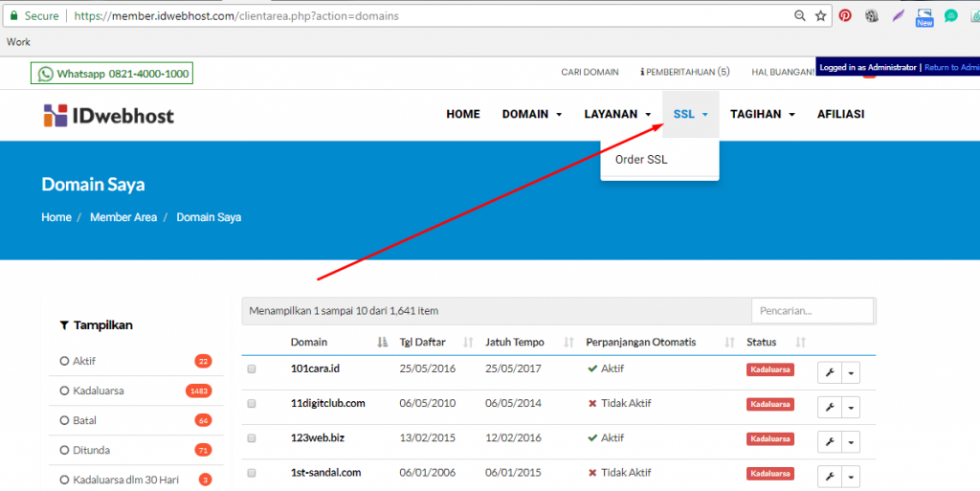Select the Aktif filter radio
Viewport: 980px width, 491px height.
click(64, 361)
